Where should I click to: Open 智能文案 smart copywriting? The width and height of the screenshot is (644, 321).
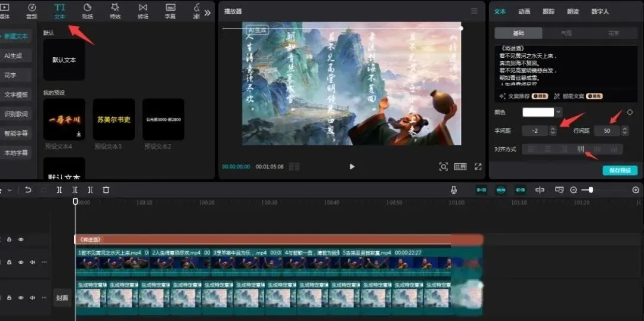(x=578, y=96)
